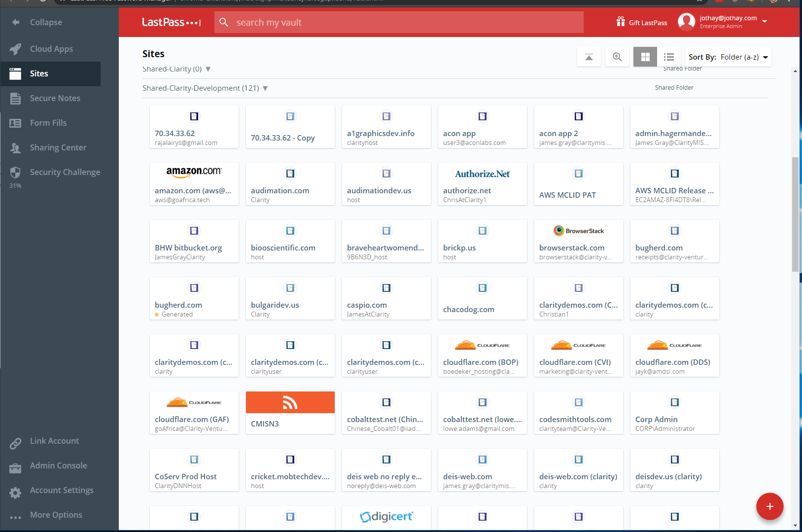
Task: Click the red add item plus button
Action: [x=770, y=506]
